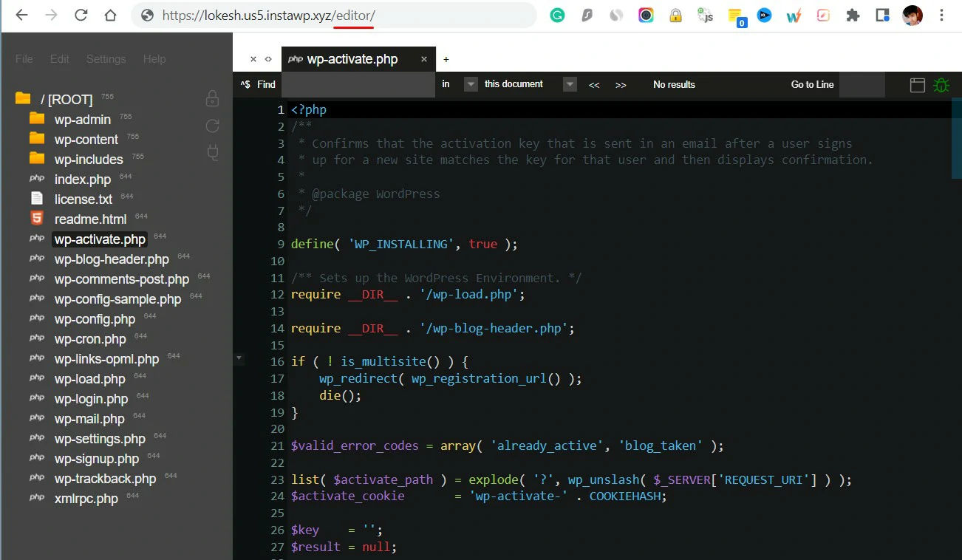The height and width of the screenshot is (560, 962).
Task: Click the X icon left of the tabs
Action: pyautogui.click(x=253, y=59)
